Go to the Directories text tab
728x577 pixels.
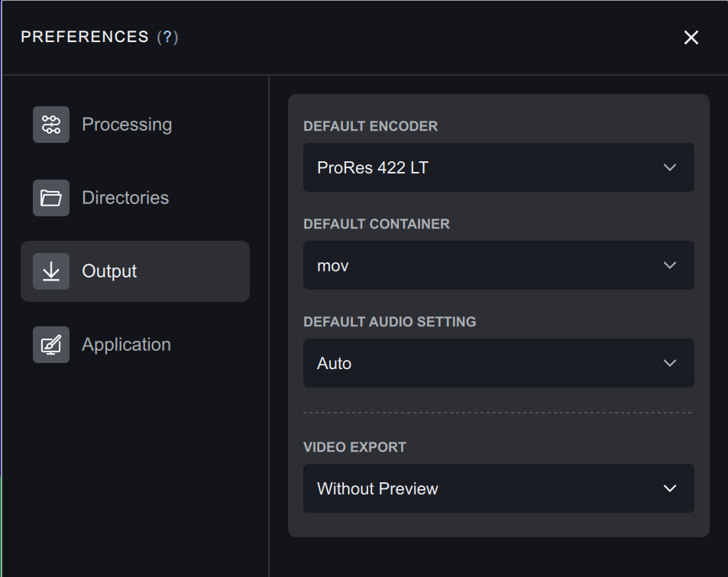(125, 198)
